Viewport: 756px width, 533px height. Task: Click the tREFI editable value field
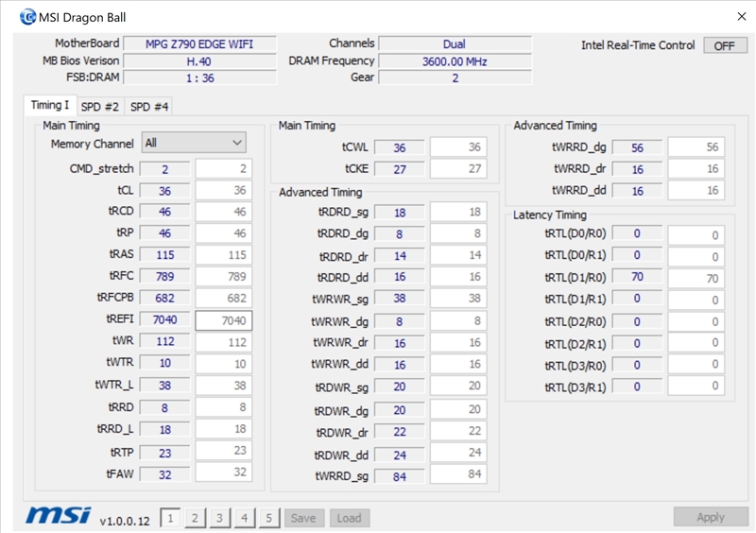click(223, 320)
